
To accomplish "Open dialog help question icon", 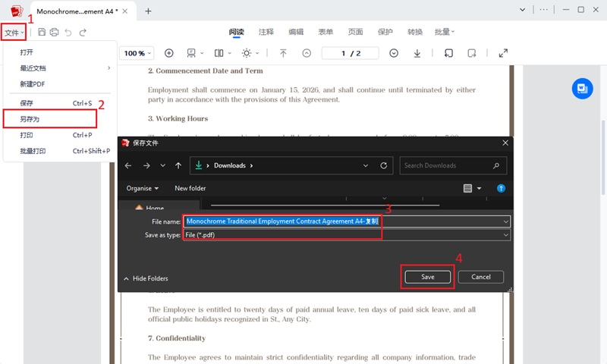I will click(x=501, y=188).
